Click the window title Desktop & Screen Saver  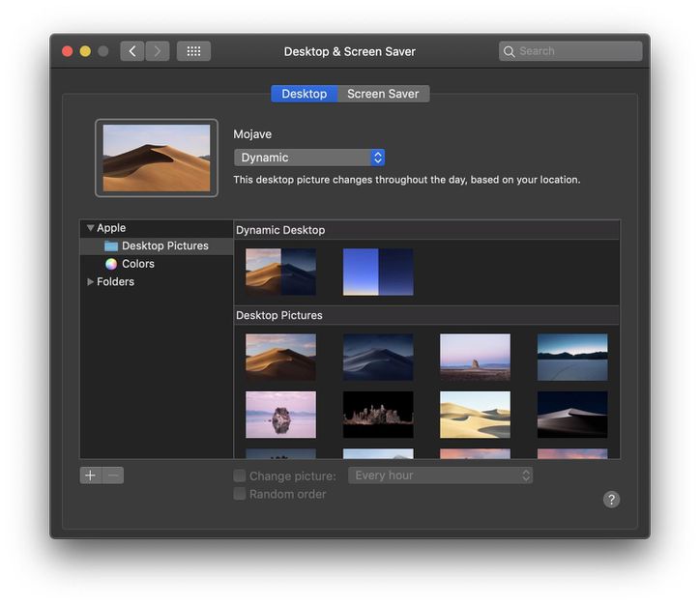click(350, 52)
